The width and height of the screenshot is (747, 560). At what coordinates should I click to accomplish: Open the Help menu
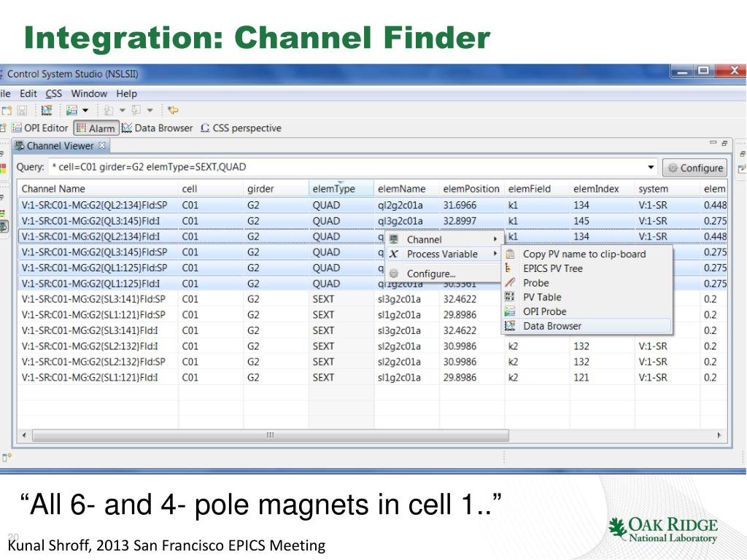tap(127, 94)
